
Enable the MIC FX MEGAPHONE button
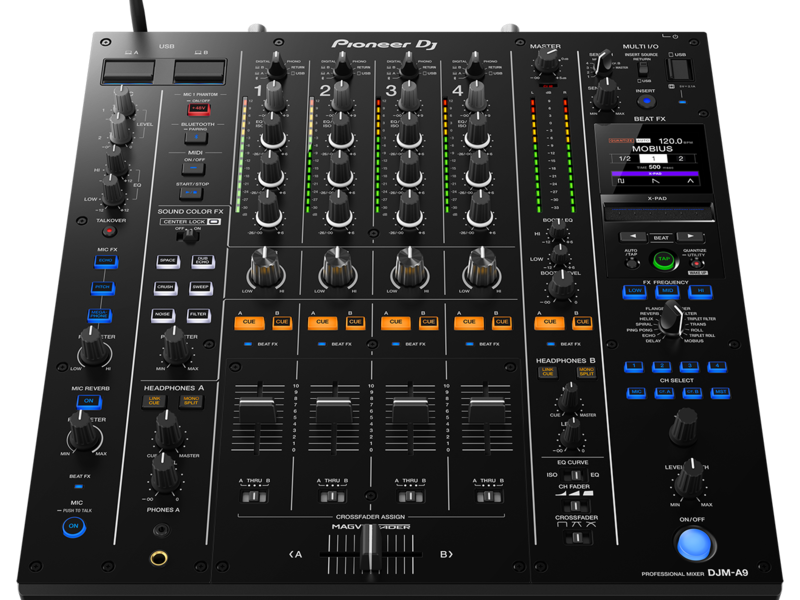99,315
